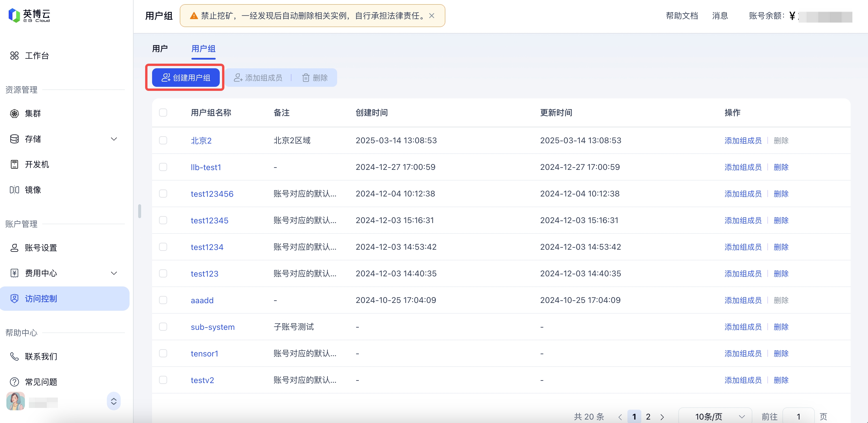Open the 北京2 user group link
The width and height of the screenshot is (868, 423).
click(201, 141)
